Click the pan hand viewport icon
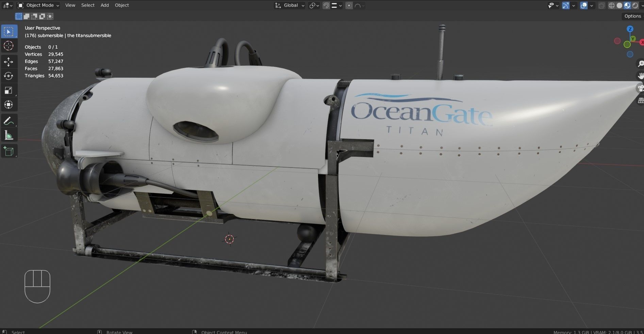Image resolution: width=644 pixels, height=334 pixels. coord(640,76)
